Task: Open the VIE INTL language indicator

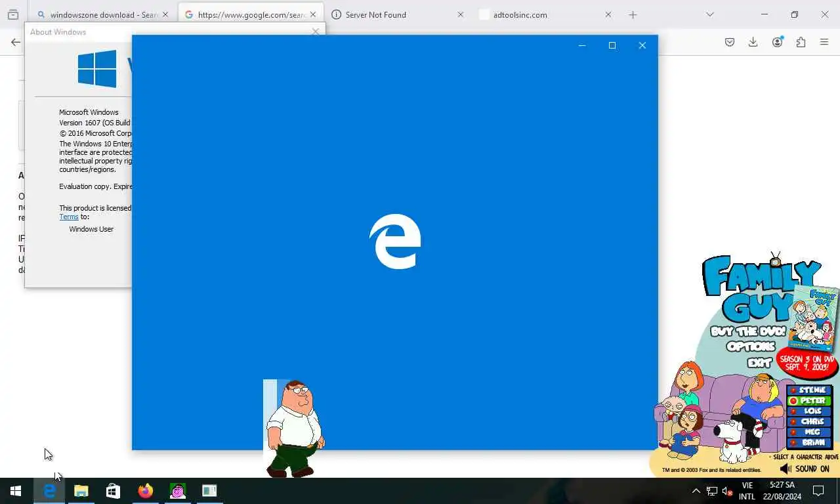Action: tap(747, 491)
